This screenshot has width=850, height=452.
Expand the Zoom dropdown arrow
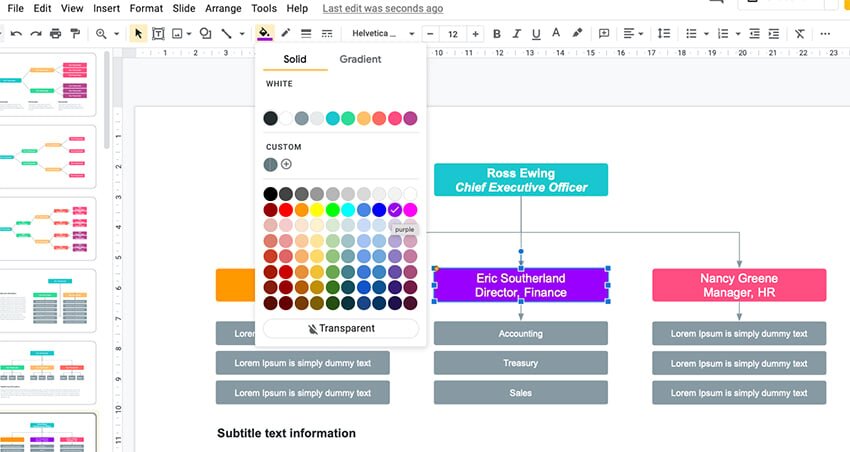pos(116,34)
